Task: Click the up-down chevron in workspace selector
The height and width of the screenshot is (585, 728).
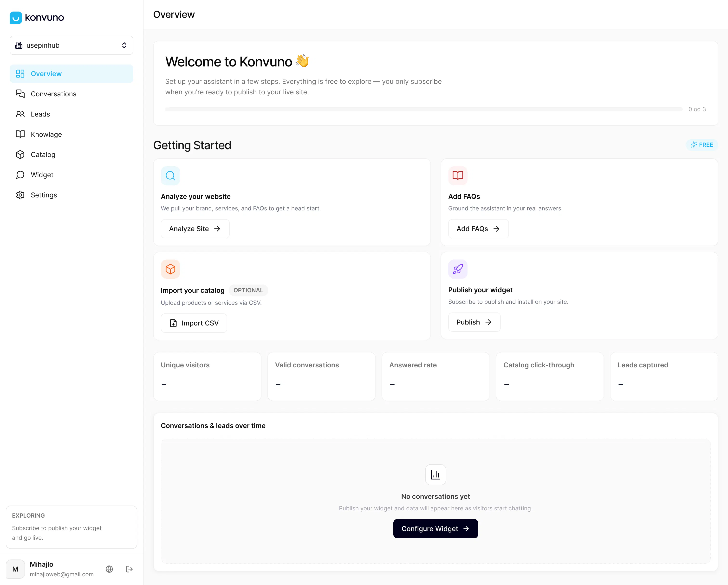Action: point(124,45)
